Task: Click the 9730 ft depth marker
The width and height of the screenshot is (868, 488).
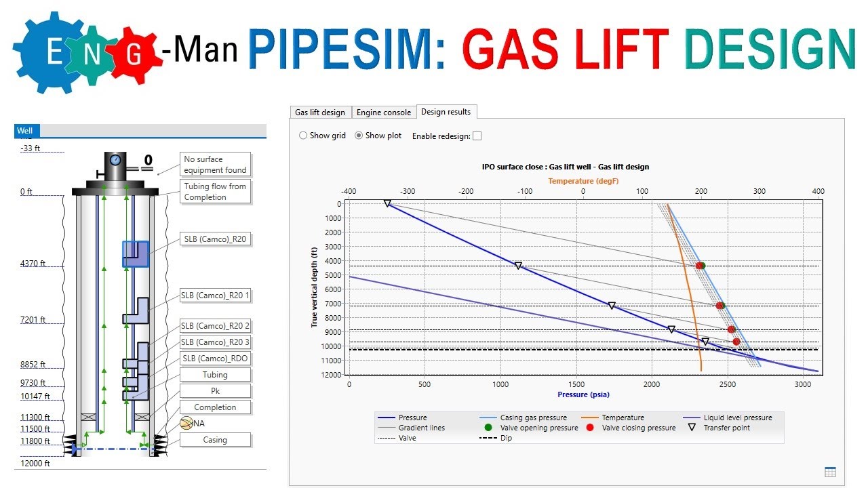Action: [33, 383]
